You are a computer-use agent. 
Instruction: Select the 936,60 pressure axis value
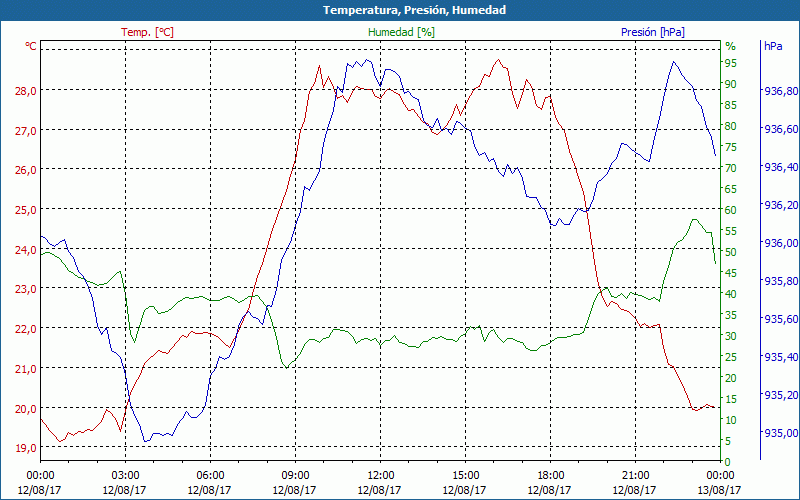[781, 129]
